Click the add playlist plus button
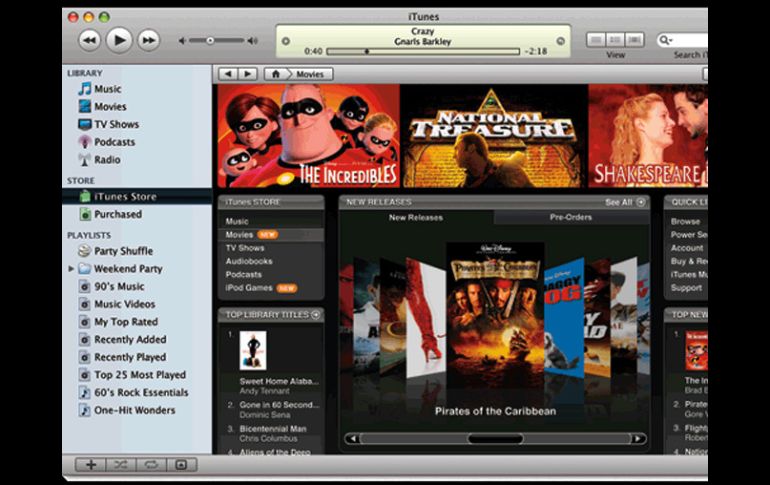This screenshot has width=770, height=485. pyautogui.click(x=91, y=465)
